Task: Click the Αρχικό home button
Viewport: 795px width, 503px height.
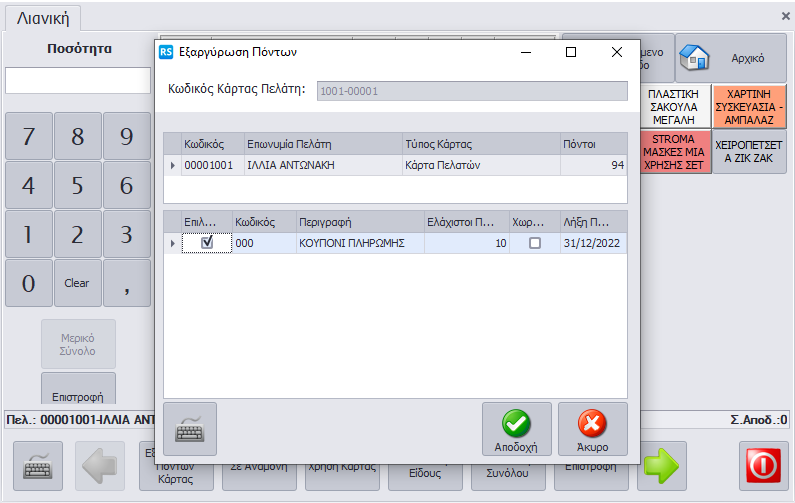Action: tap(730, 59)
